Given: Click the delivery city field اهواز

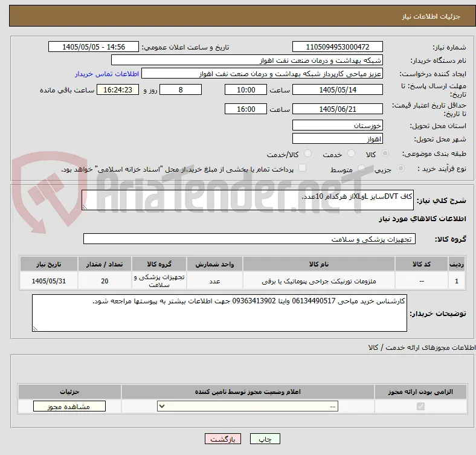Looking at the screenshot, I should click(337, 138).
